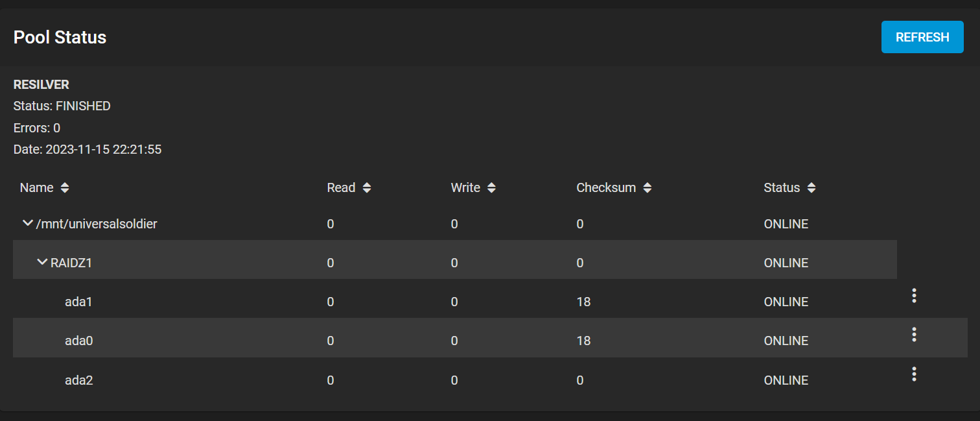The width and height of the screenshot is (980, 421).
Task: Collapse the RAIDZ1 vdev chevron
Action: pos(43,262)
